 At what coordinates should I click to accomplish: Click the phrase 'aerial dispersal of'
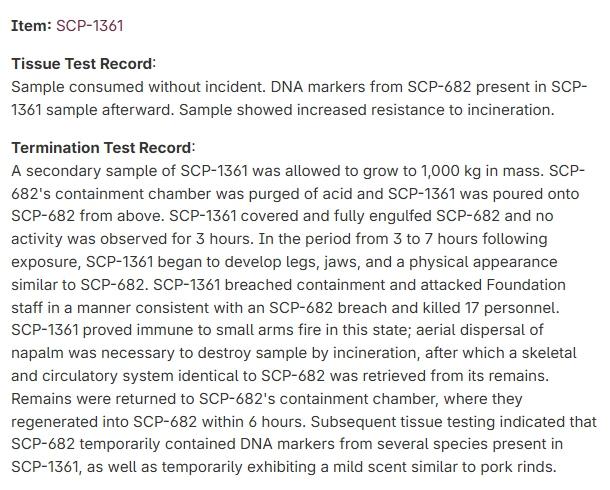[479, 330]
